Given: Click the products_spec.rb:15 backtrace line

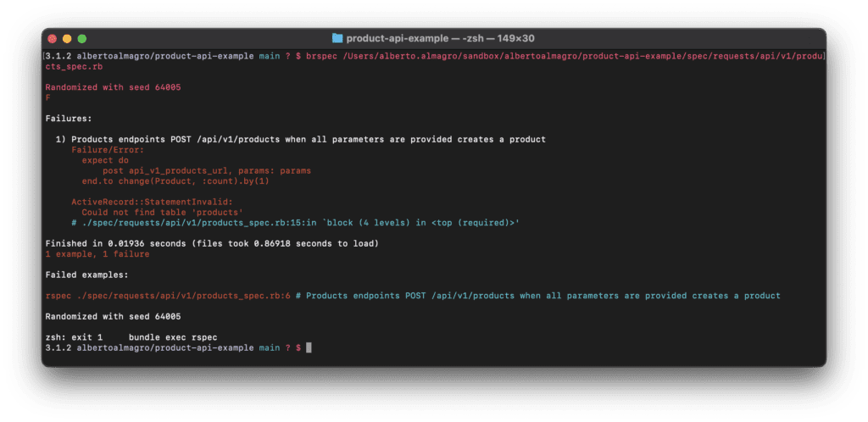Looking at the screenshot, I should coord(296,223).
